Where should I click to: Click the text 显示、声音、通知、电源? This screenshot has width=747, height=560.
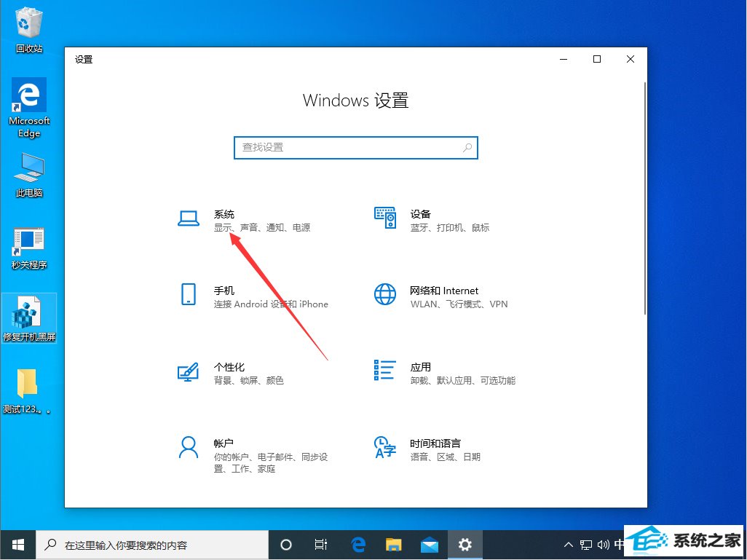(262, 228)
